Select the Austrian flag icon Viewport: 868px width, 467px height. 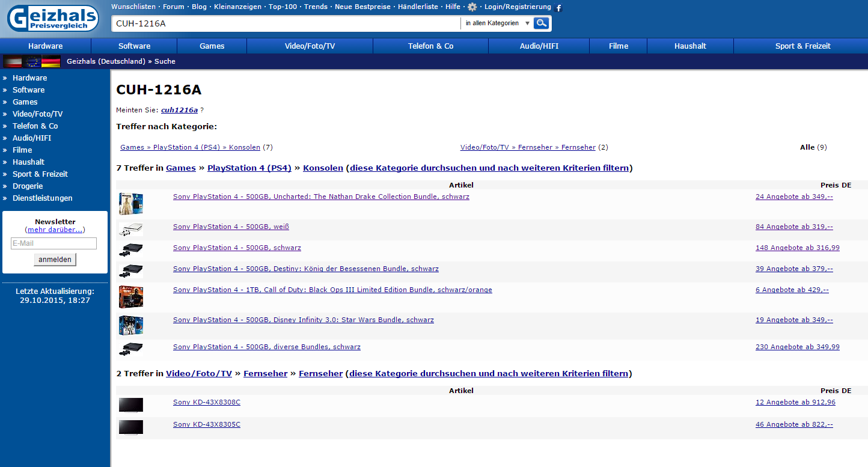point(13,61)
